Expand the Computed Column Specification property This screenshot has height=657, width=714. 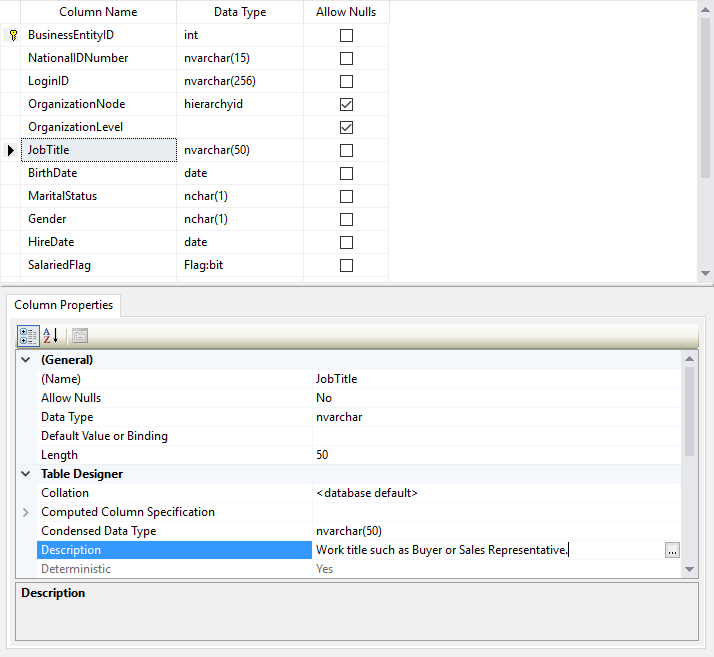tap(26, 512)
